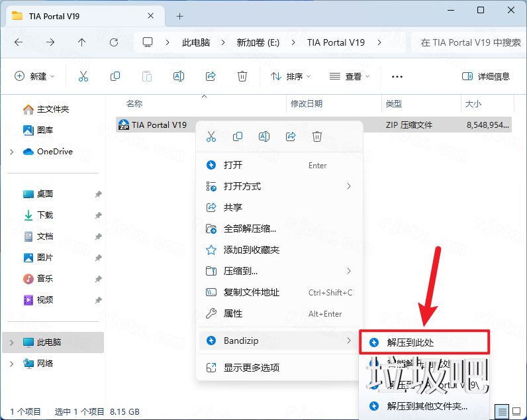Open the 查看 view dropdown
Image resolution: width=527 pixels, height=420 pixels.
click(349, 76)
